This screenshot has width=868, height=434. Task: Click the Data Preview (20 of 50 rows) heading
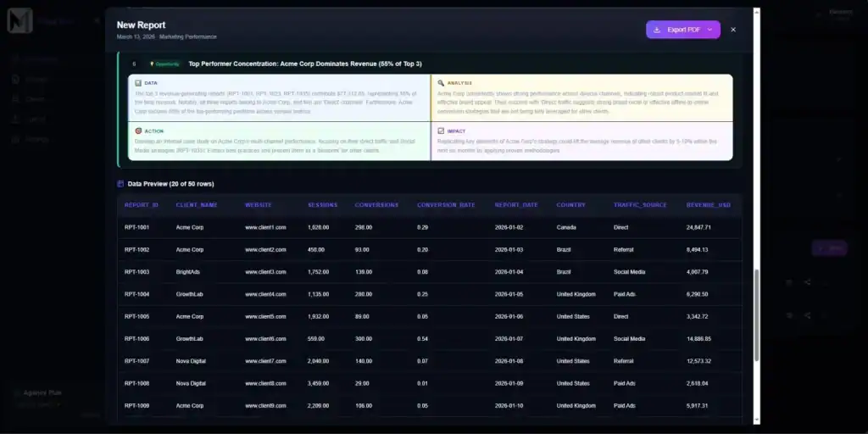click(x=170, y=184)
